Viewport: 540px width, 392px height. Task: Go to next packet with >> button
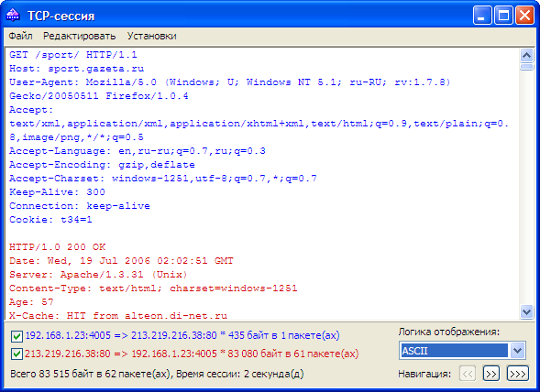click(491, 374)
